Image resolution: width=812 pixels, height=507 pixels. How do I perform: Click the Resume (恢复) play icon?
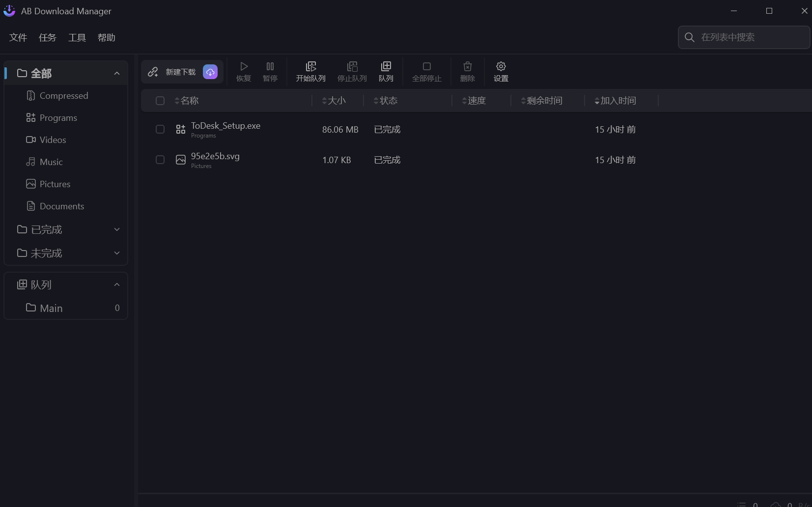[244, 67]
